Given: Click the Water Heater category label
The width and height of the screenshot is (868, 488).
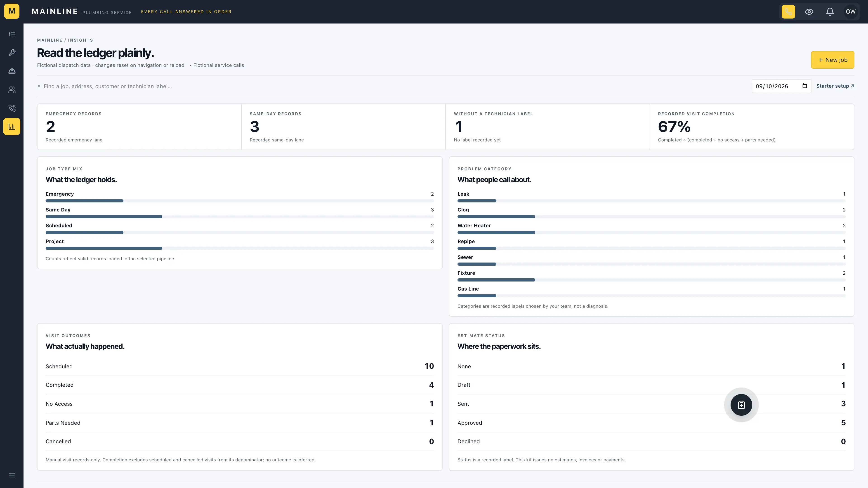Looking at the screenshot, I should point(474,225).
